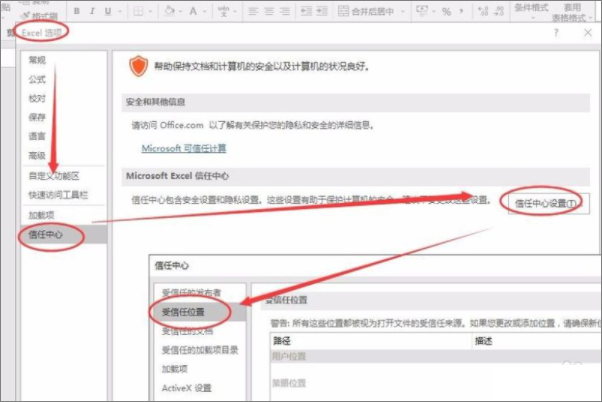Align text left in ribbon

click(x=253, y=12)
